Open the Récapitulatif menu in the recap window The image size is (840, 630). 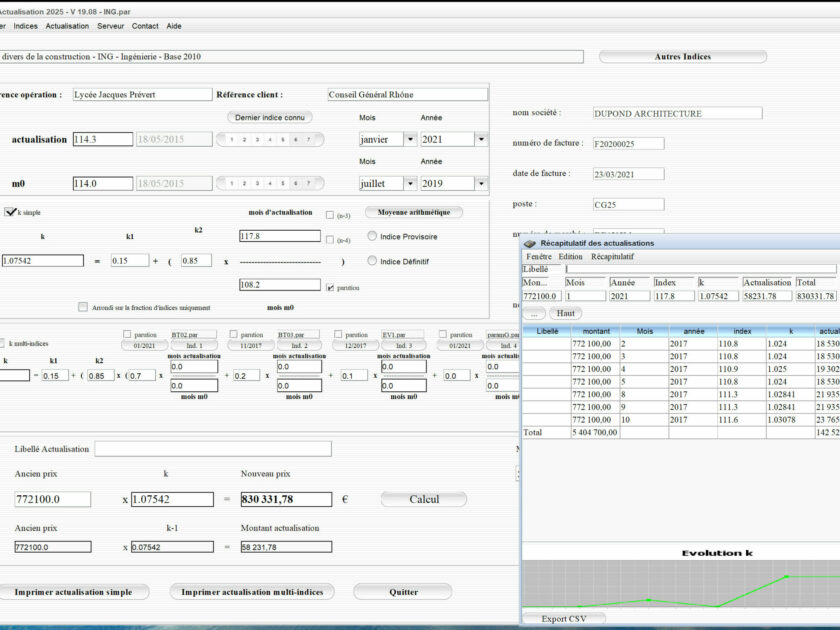click(x=612, y=257)
